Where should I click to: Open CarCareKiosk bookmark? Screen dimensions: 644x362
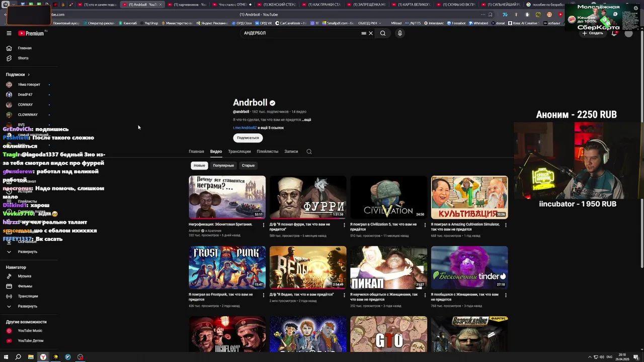coord(291,23)
